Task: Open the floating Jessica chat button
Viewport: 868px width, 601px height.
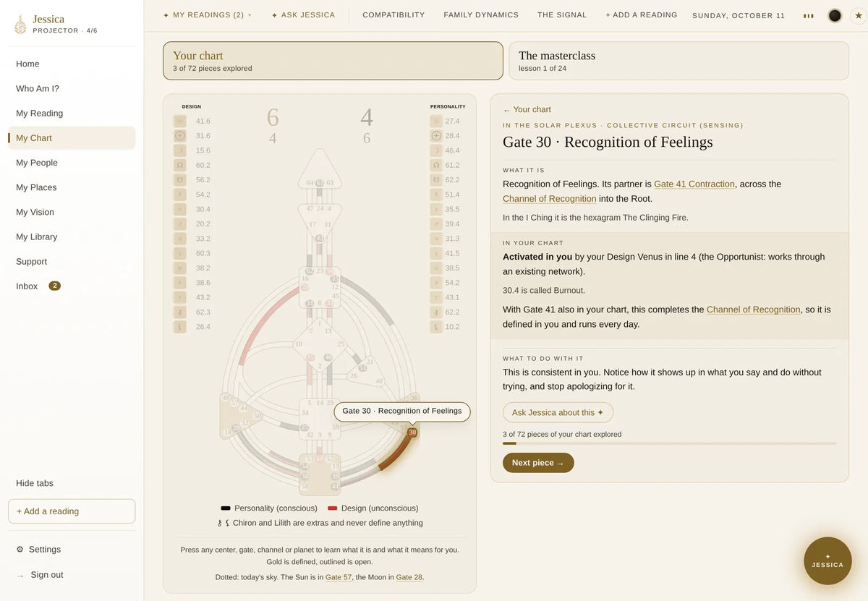Action: click(x=827, y=561)
